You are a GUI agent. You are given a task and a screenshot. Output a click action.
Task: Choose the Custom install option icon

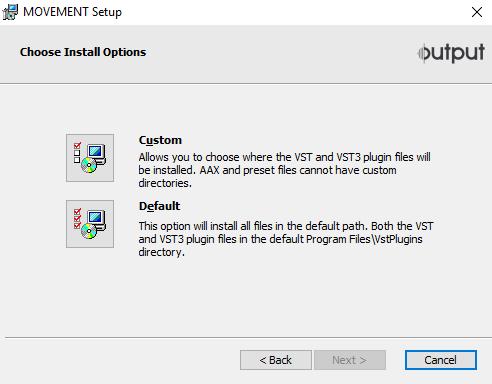click(90, 158)
